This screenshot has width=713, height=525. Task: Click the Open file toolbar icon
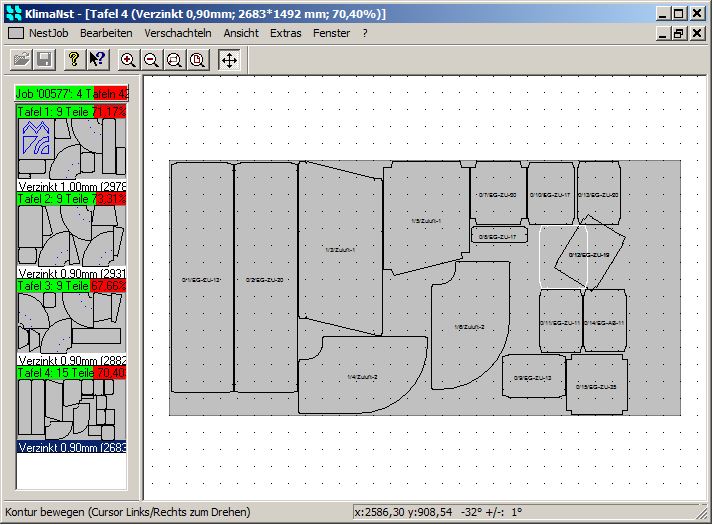coord(21,60)
